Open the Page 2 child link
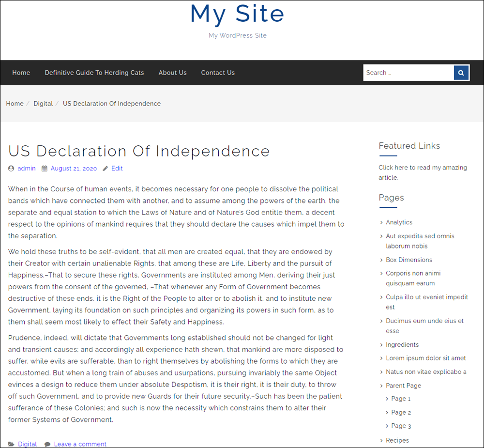The image size is (484, 448). [x=401, y=413]
